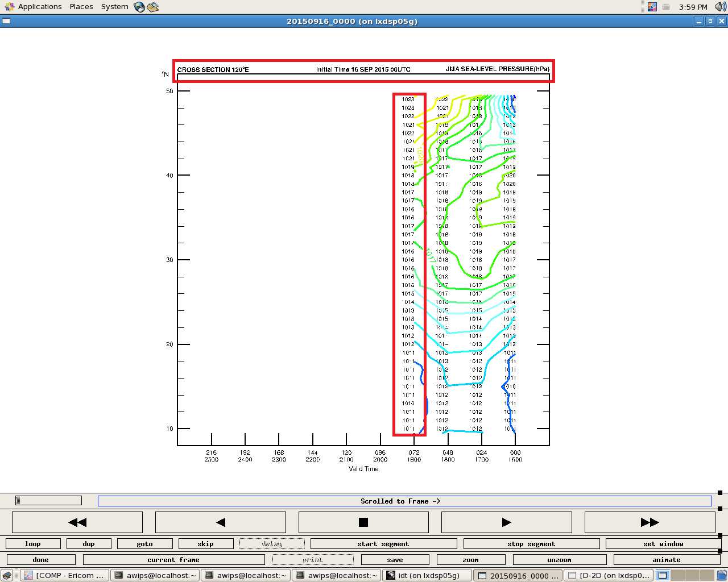Open the Places menu
The height and width of the screenshot is (582, 728).
point(81,7)
